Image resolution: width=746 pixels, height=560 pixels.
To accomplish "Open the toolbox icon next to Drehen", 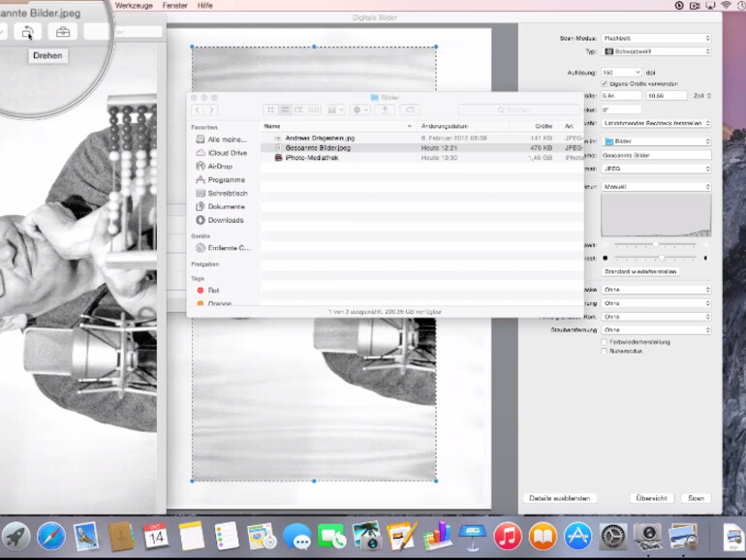I will click(63, 32).
